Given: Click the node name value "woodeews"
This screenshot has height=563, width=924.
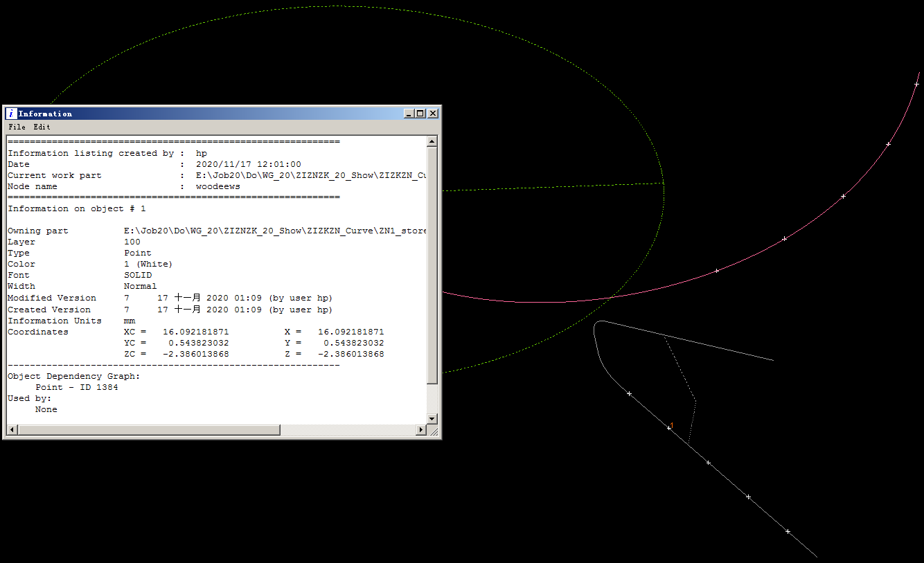Looking at the screenshot, I should (x=218, y=186).
